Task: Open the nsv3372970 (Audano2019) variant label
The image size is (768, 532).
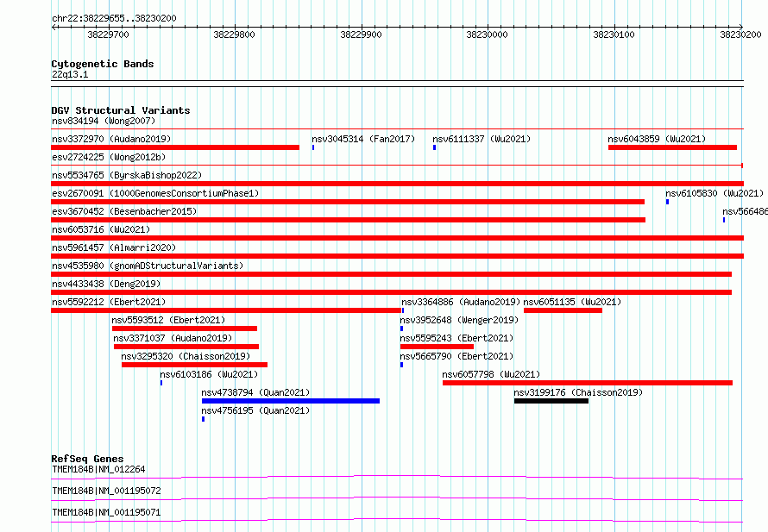Action: [111, 139]
